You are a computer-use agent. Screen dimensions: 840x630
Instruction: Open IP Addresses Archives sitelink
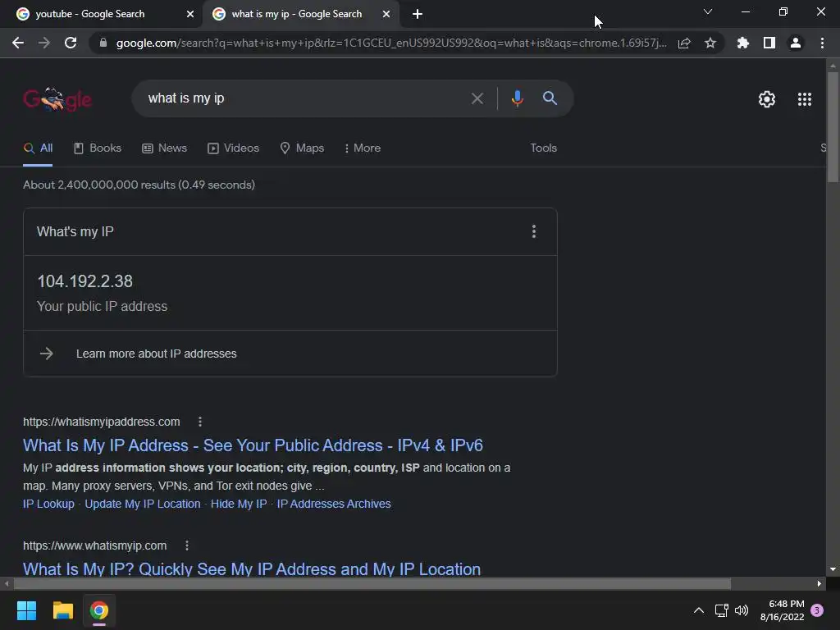[x=334, y=504]
